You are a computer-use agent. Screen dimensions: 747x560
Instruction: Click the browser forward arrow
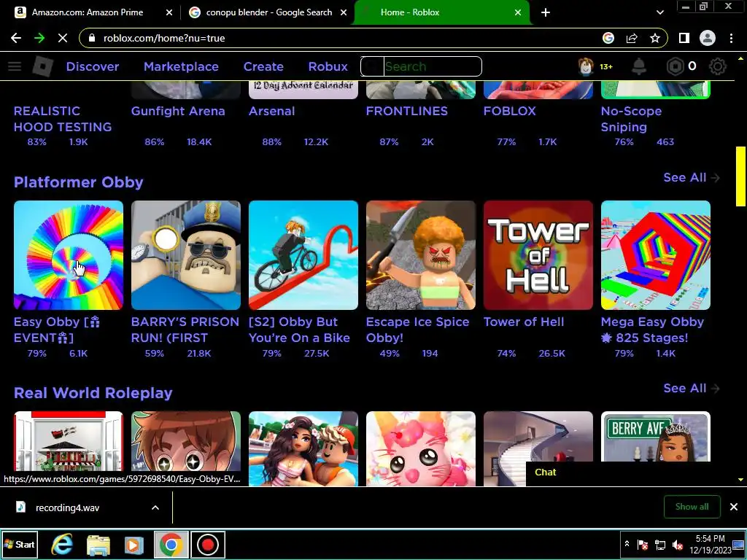pos(39,38)
